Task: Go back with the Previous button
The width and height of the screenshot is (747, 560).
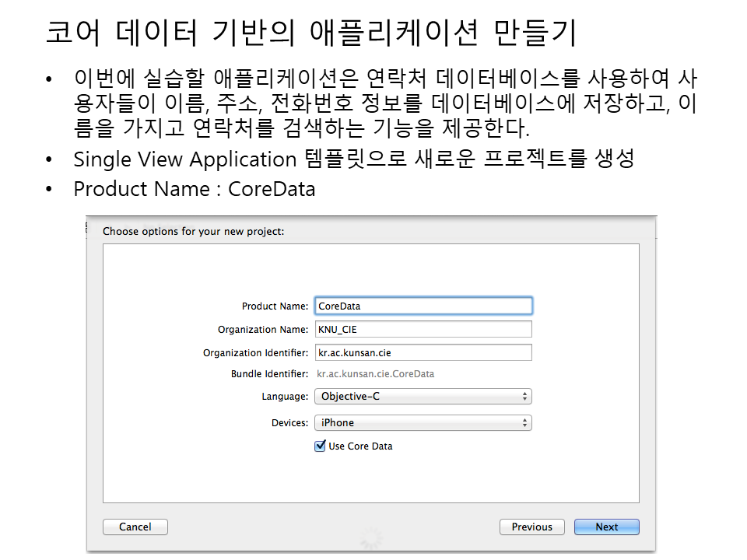Action: click(531, 527)
